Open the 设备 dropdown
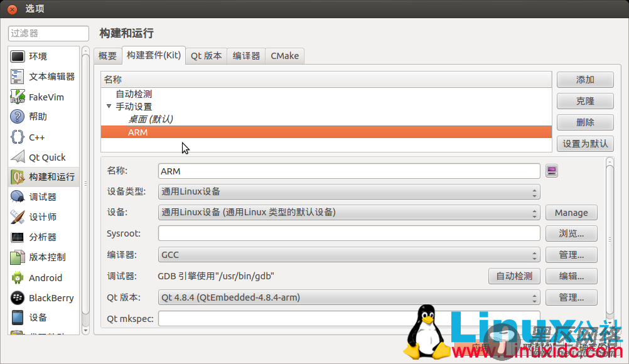Viewport: 629px width, 364px height. pyautogui.click(x=349, y=213)
